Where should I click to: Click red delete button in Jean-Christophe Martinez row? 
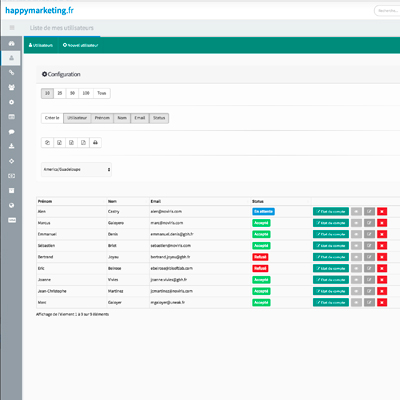click(382, 291)
